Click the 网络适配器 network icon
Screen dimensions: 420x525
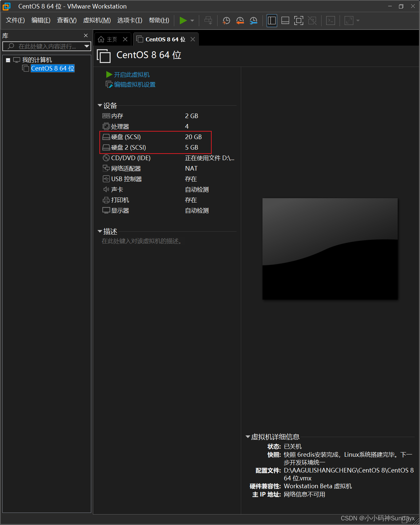coord(106,168)
